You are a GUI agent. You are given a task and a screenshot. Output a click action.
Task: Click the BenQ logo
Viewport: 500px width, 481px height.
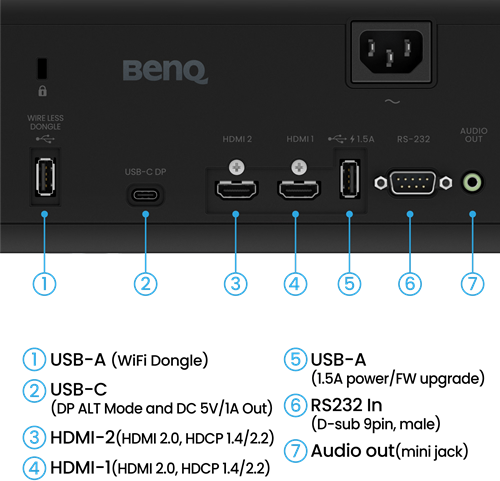tap(165, 71)
